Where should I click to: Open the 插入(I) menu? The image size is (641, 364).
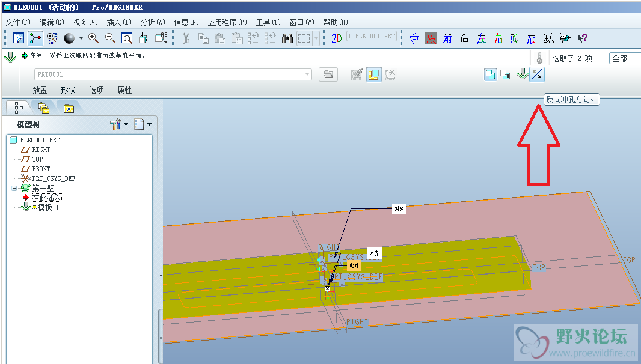119,22
